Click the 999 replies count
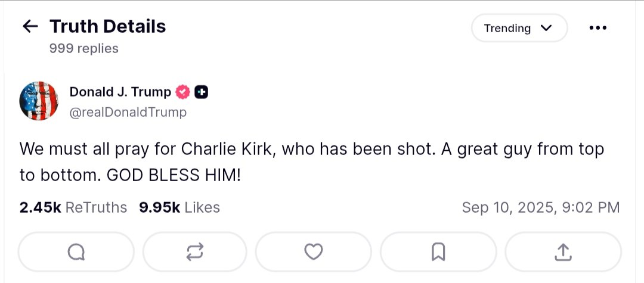 tap(84, 48)
